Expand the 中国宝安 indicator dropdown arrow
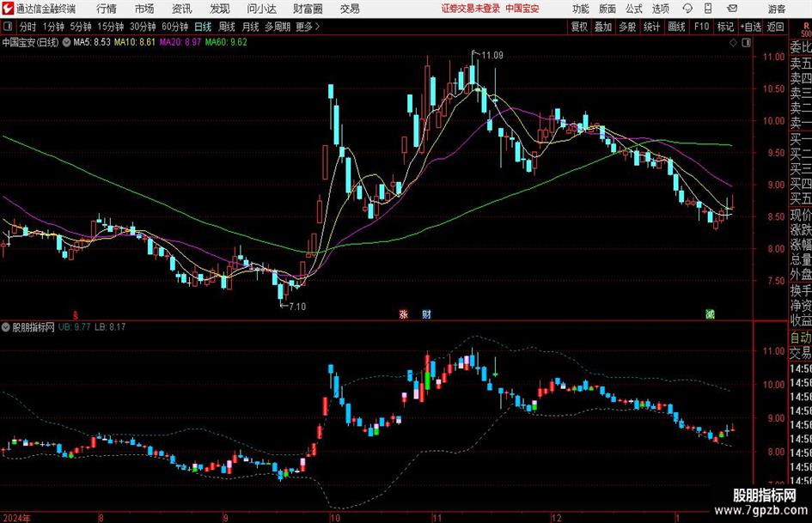Image resolution: width=812 pixels, height=523 pixels. 66,42
